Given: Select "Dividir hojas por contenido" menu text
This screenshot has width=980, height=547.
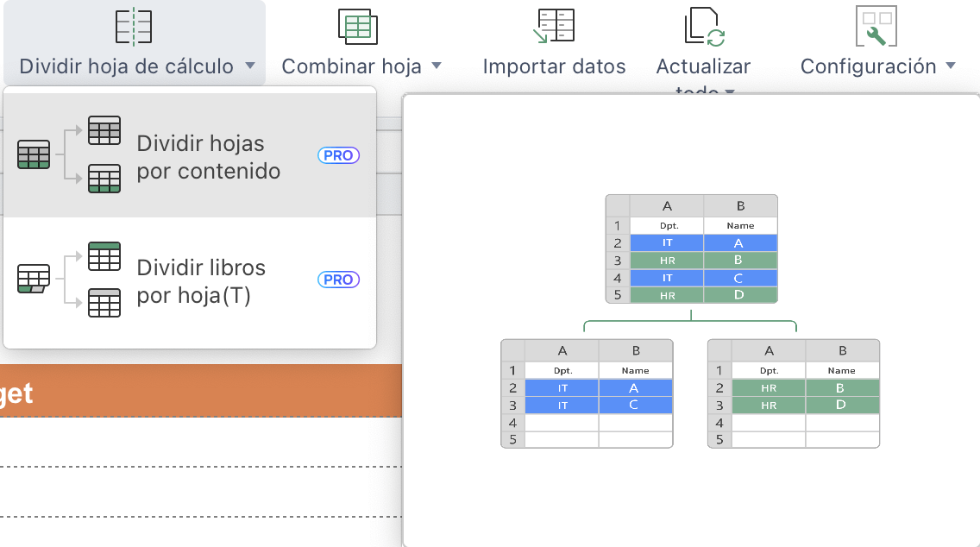Looking at the screenshot, I should (209, 157).
